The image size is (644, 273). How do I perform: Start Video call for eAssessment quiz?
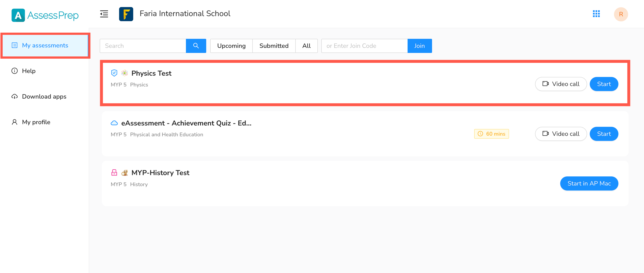[x=561, y=134]
